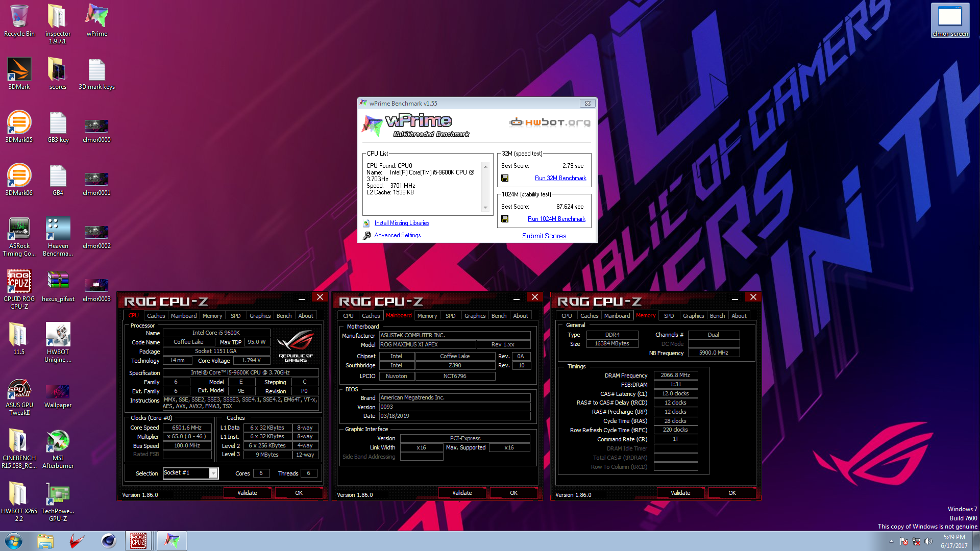Launch the 3DMark desktop shortcut
Image resolution: width=980 pixels, height=551 pixels.
click(19, 74)
